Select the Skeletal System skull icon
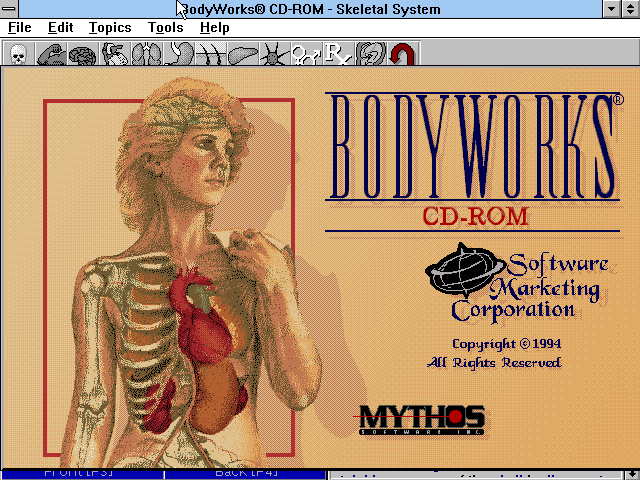The height and width of the screenshot is (480, 640). [x=17, y=54]
